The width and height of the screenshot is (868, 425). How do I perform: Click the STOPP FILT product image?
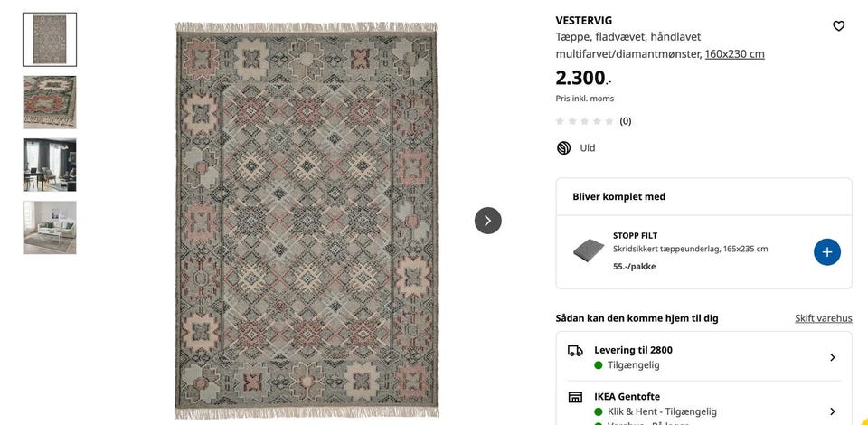coord(588,251)
